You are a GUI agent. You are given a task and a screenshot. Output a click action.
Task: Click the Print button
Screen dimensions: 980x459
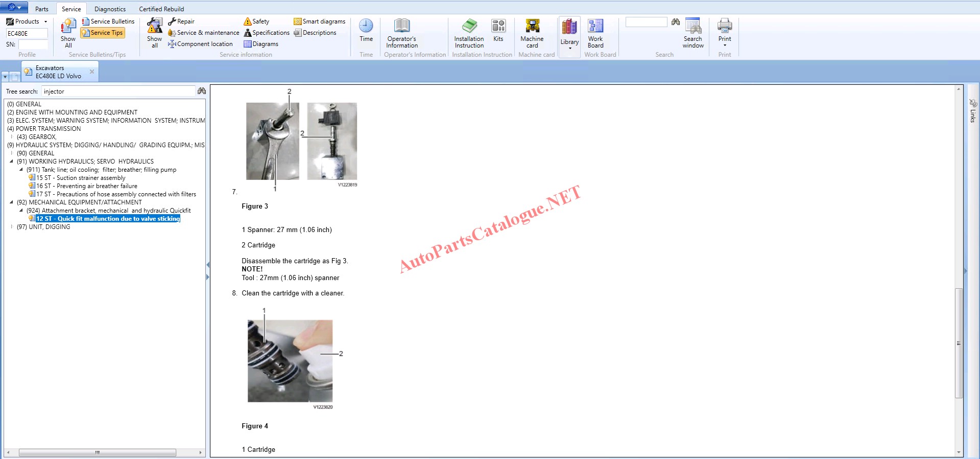coord(724,26)
